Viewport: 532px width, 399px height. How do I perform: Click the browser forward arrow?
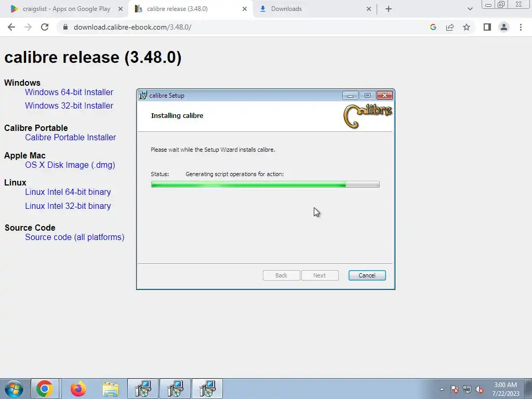28,27
